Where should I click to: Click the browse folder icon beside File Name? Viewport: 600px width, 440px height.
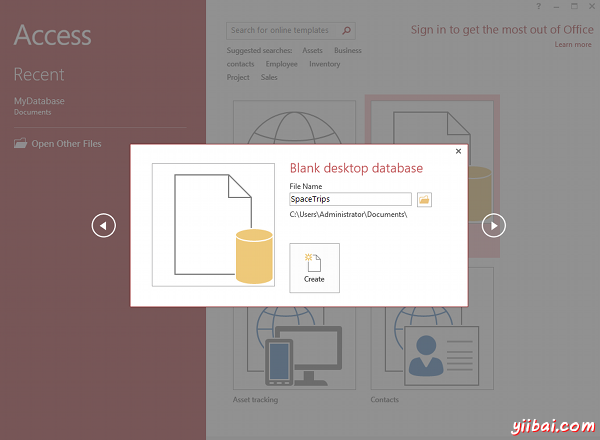point(425,199)
